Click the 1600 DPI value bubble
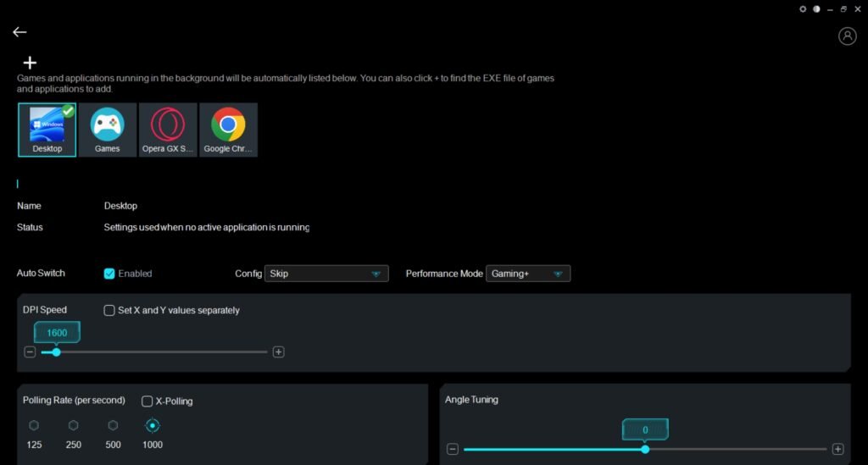 point(57,332)
